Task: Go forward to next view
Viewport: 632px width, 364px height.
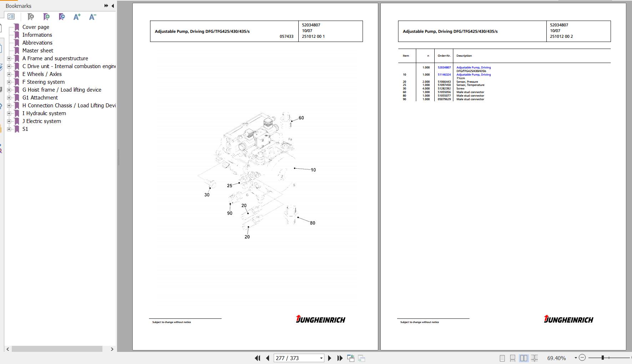Action: pyautogui.click(x=361, y=358)
